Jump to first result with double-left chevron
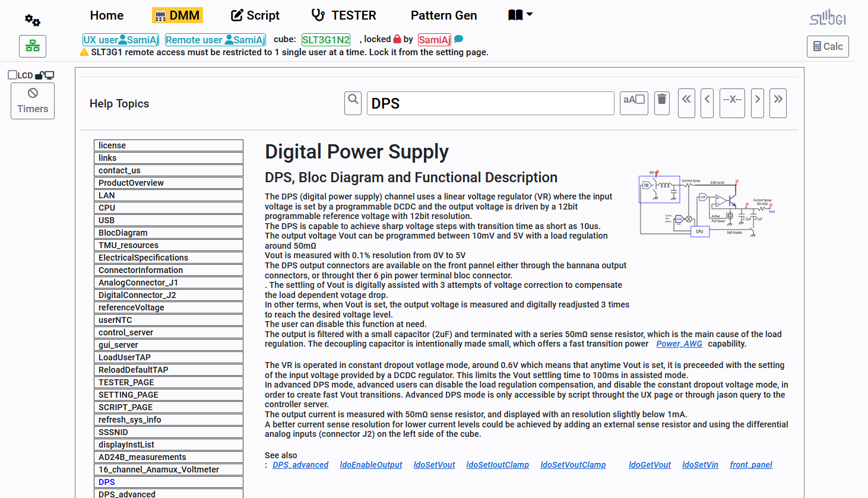The width and height of the screenshot is (868, 498). coord(686,103)
